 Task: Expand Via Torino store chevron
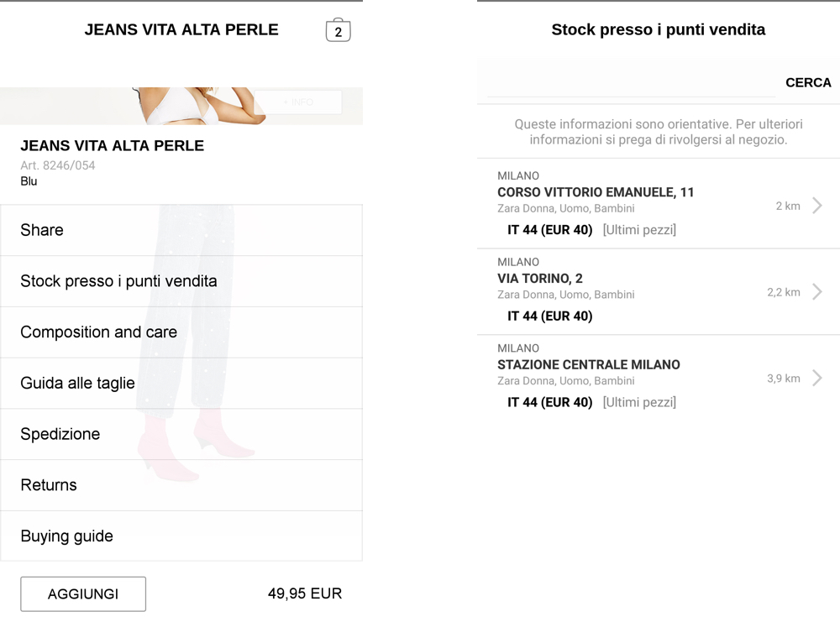(817, 292)
